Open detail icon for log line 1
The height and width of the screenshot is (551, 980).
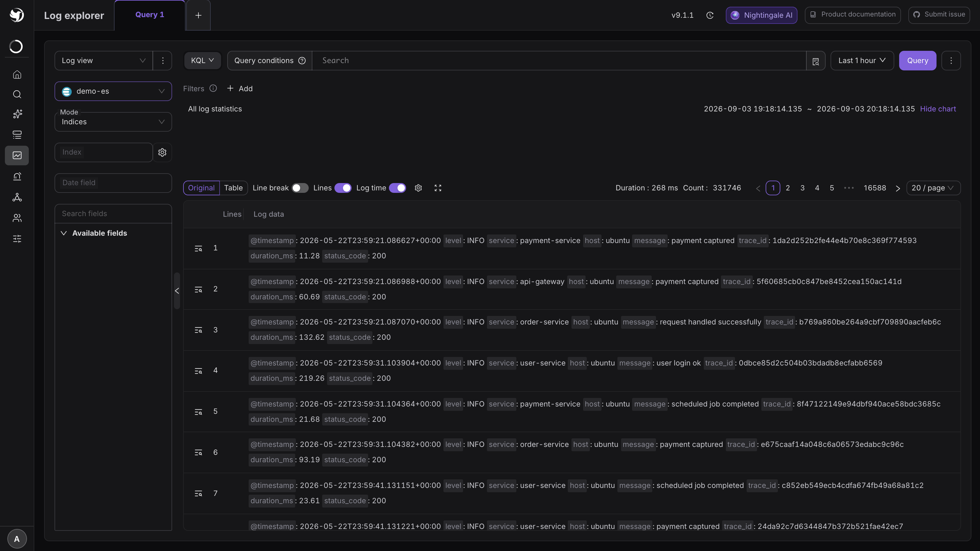198,248
